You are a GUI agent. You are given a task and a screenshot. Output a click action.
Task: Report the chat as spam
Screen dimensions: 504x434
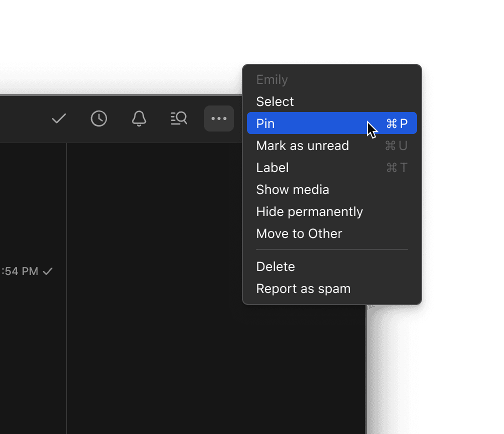coord(303,288)
